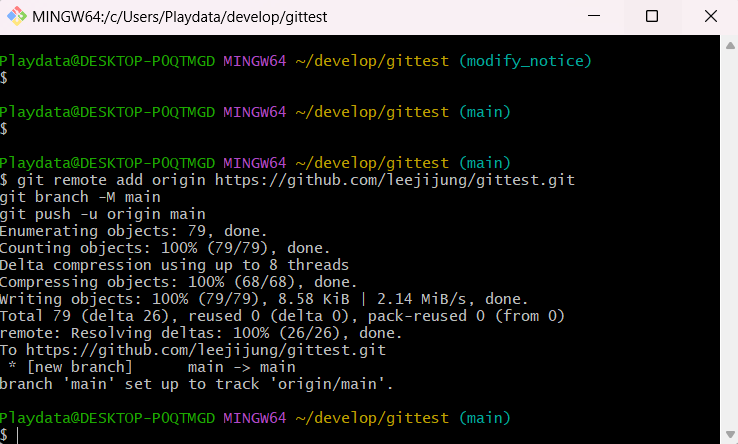738x444 pixels.
Task: Click 'Enumerating objects: 79, done.' line
Action: point(134,231)
